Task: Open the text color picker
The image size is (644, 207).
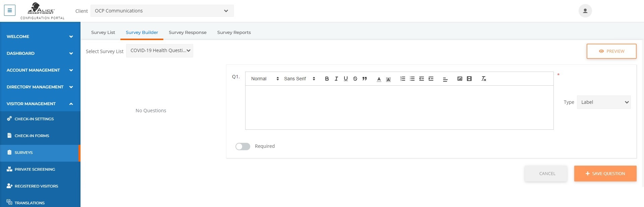Action: pyautogui.click(x=379, y=79)
